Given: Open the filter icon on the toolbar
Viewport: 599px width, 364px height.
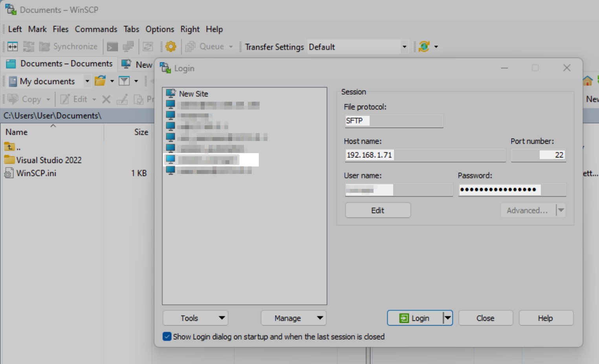Looking at the screenshot, I should 125,80.
